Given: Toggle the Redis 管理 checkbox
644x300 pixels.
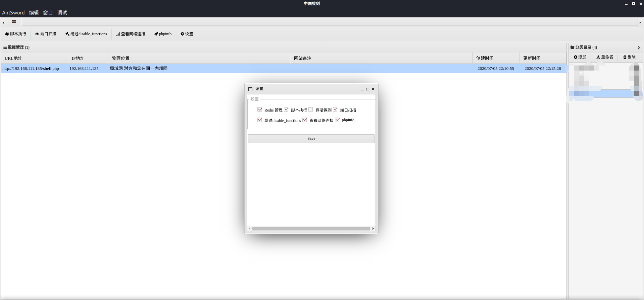Looking at the screenshot, I should point(260,110).
